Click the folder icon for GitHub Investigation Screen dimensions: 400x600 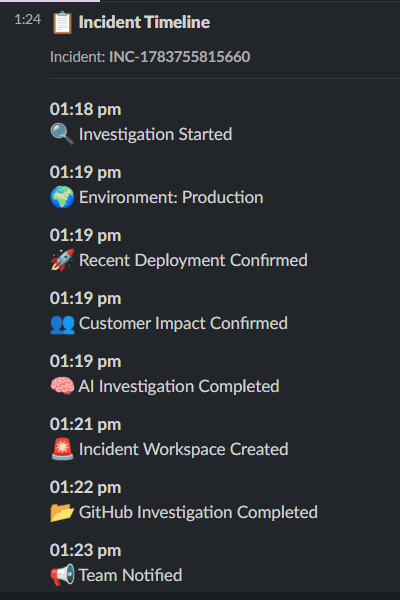[x=62, y=512]
